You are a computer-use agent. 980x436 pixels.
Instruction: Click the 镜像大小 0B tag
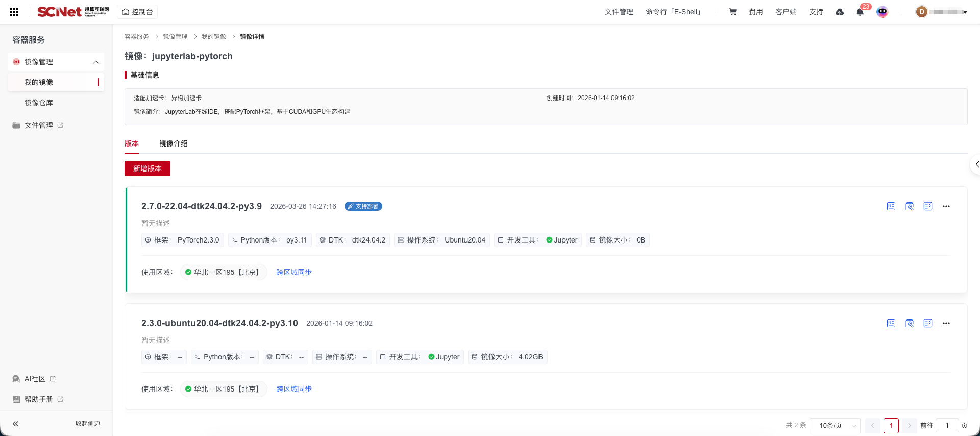[x=618, y=240]
